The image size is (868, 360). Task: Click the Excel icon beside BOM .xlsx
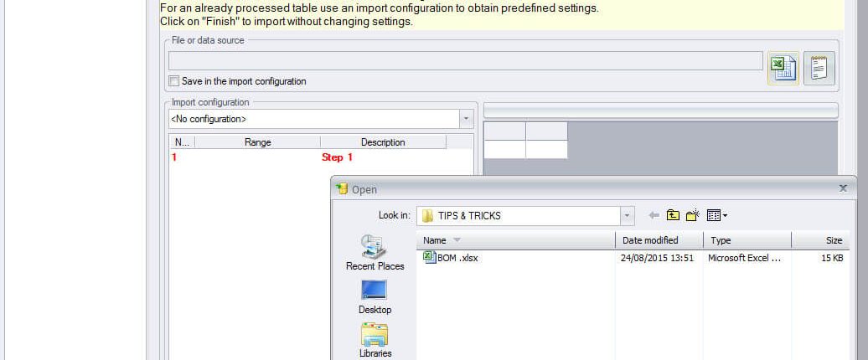click(x=429, y=257)
